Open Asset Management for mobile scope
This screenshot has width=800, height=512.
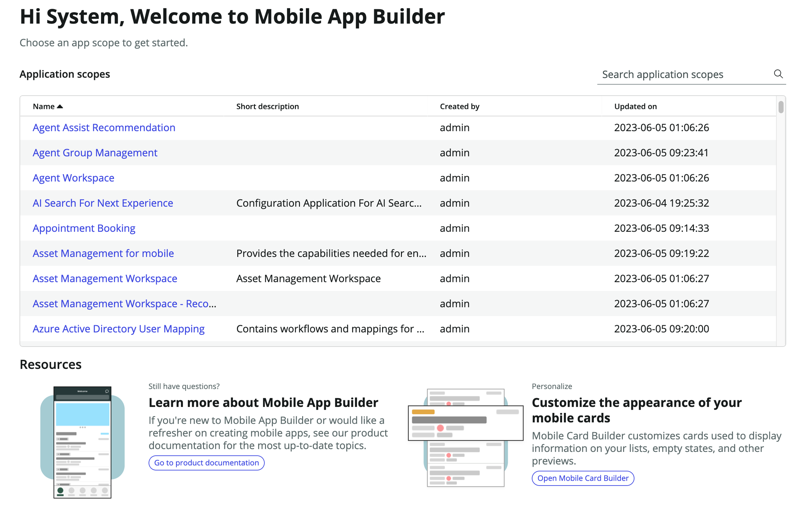[x=103, y=253]
